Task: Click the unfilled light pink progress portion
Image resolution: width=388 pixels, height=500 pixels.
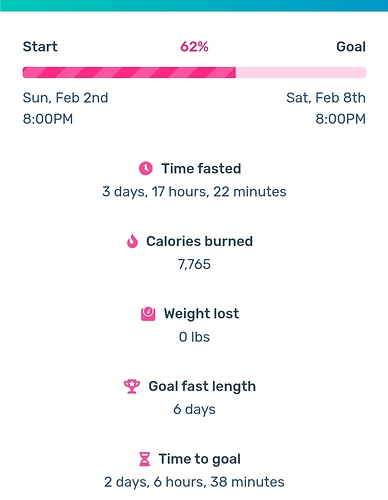Action: click(x=301, y=72)
